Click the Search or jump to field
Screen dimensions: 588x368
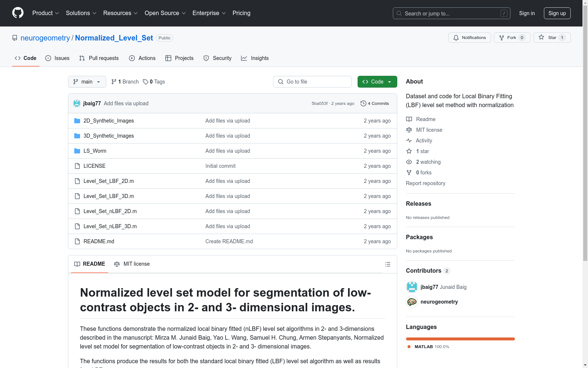coord(452,13)
